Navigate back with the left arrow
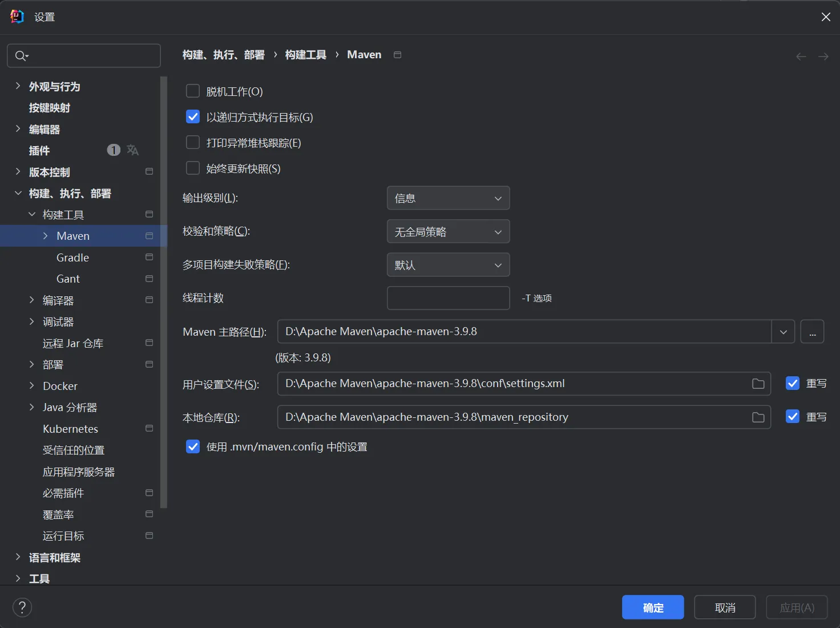Image resolution: width=840 pixels, height=628 pixels. [801, 55]
